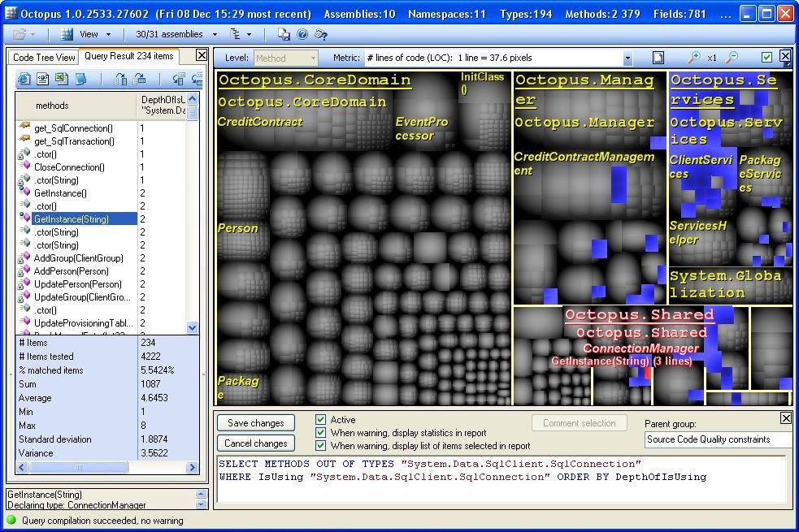Click the horizontal scrollbar thumb under statistics
This screenshot has height=532, width=799.
pyautogui.click(x=77, y=467)
